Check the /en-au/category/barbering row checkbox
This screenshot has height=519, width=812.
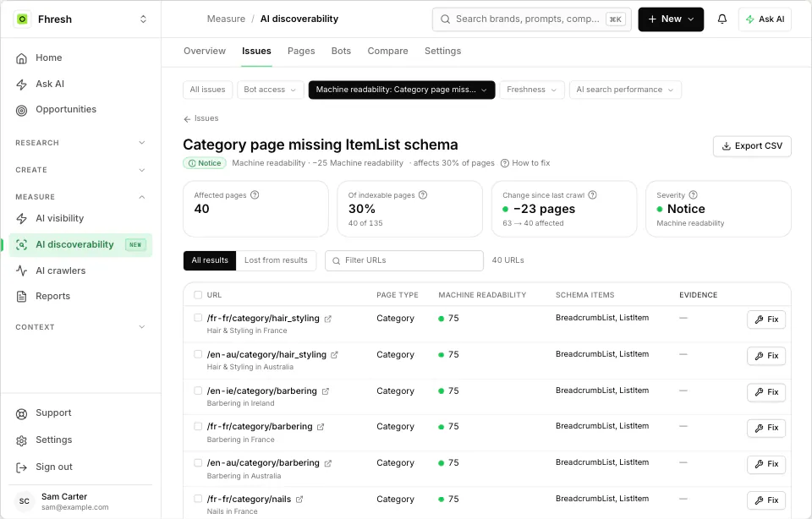(198, 462)
